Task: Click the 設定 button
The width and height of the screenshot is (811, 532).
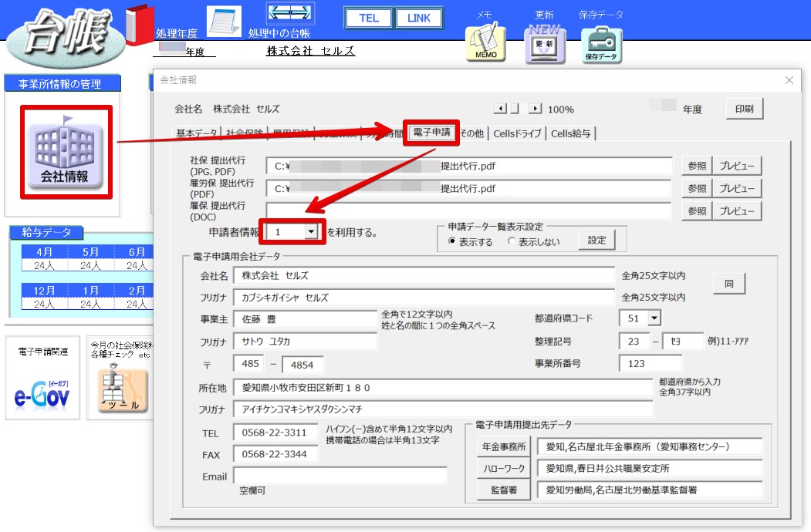Action: pyautogui.click(x=597, y=240)
